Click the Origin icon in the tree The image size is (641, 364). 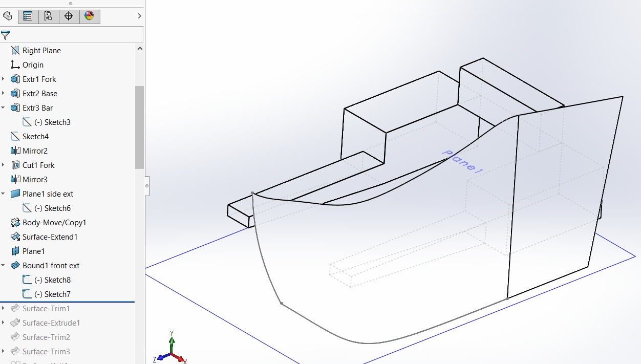(x=15, y=65)
